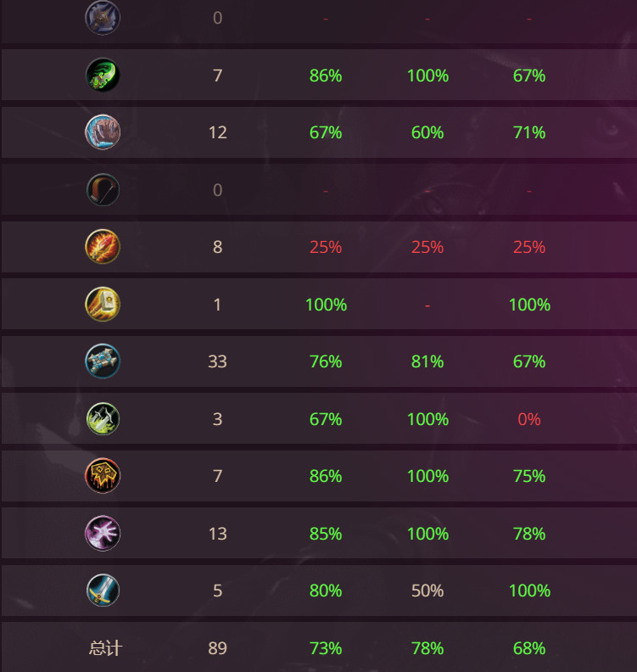Select the Shaman totem icon

103,361
